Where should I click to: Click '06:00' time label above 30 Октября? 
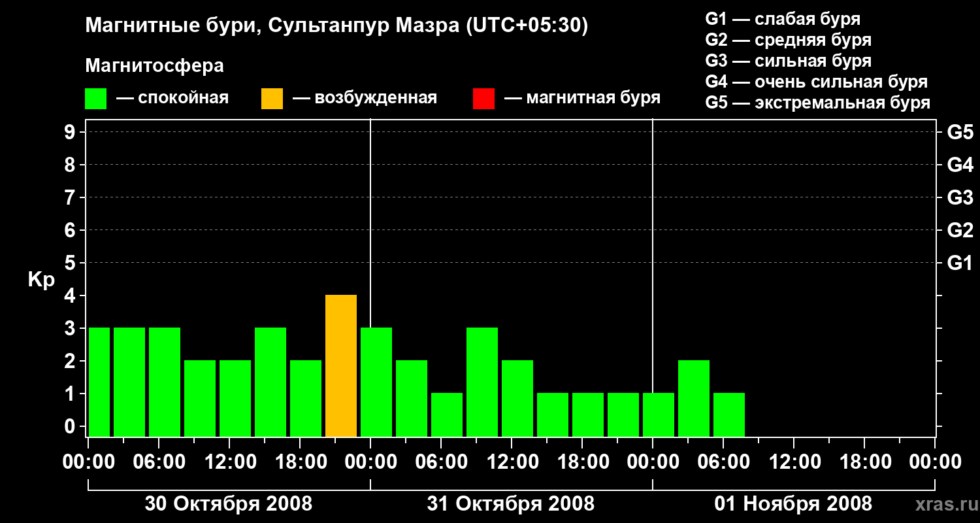[159, 462]
